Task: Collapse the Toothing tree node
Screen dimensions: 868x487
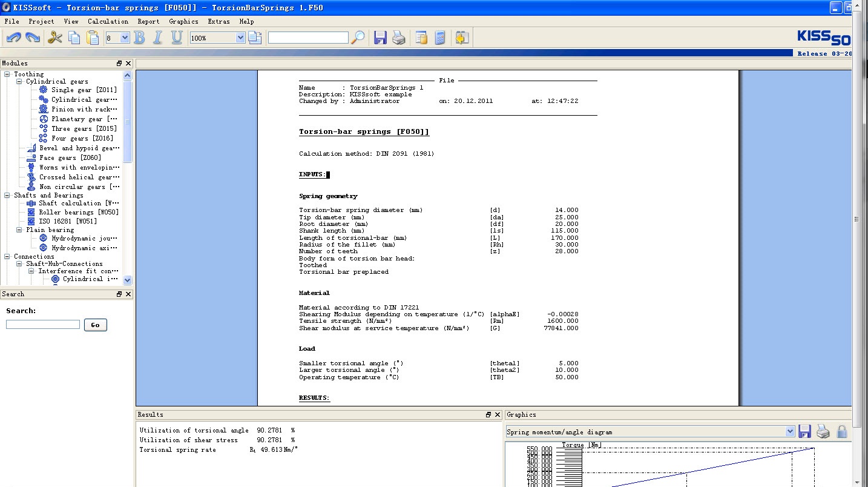Action: [7, 74]
